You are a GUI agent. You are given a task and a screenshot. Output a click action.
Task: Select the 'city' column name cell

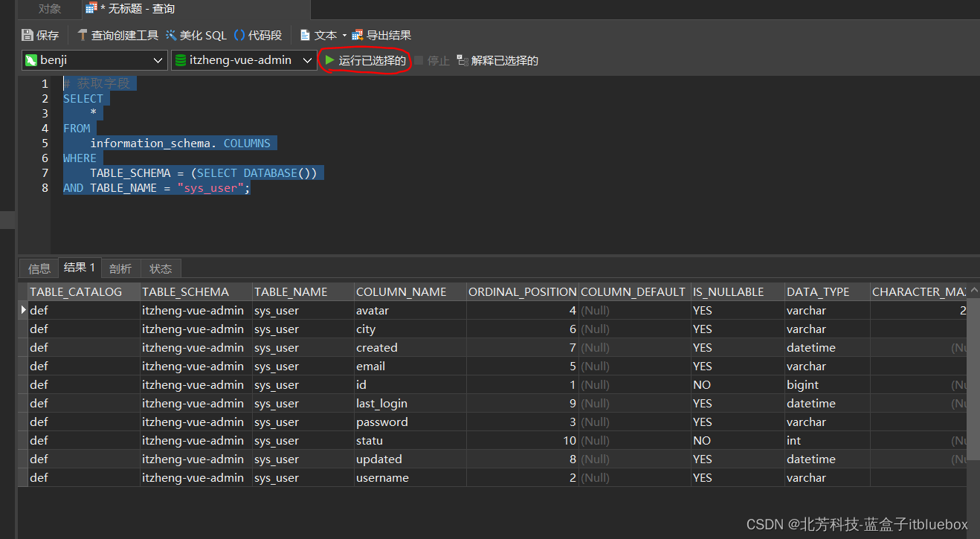(x=410, y=329)
